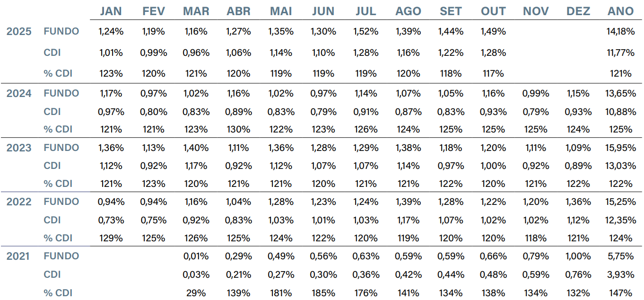Click the 2025 year label
This screenshot has width=644, height=300.
[19, 32]
